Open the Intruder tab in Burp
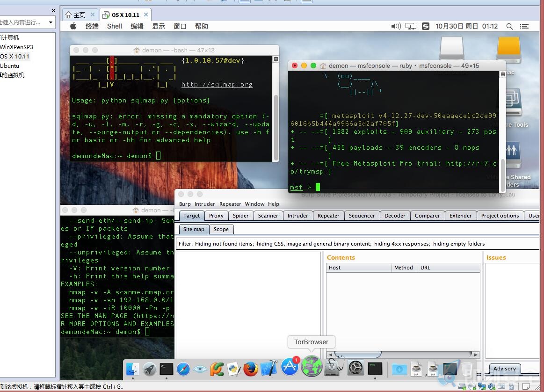The image size is (544, 392). (297, 216)
